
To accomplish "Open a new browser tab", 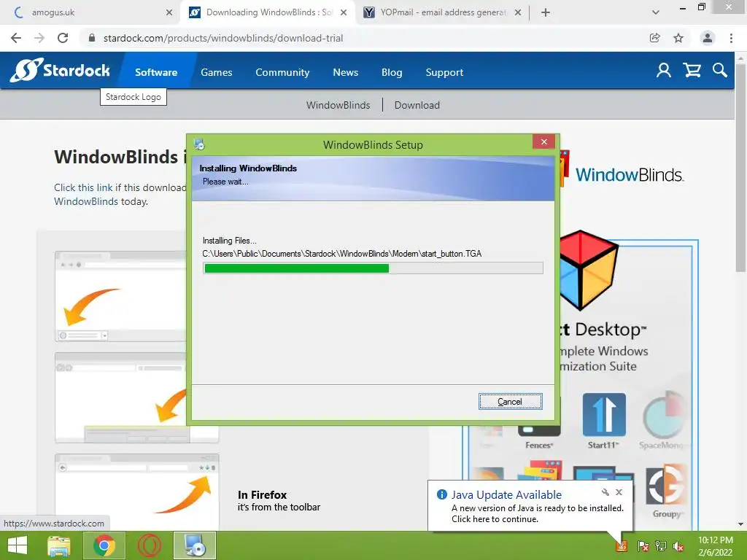I will coord(546,12).
